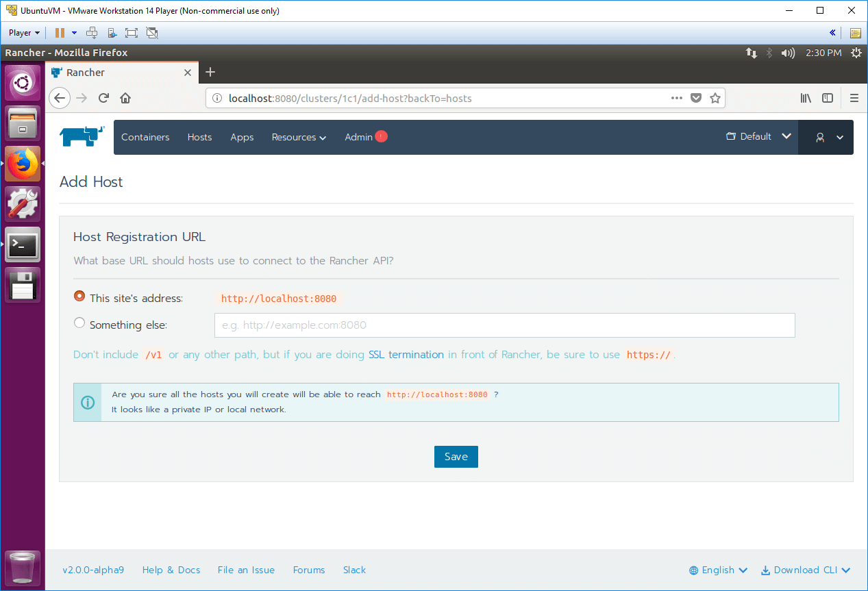Viewport: 868px width, 591px height.
Task: Open the Firefox hamburger menu
Action: click(x=854, y=98)
